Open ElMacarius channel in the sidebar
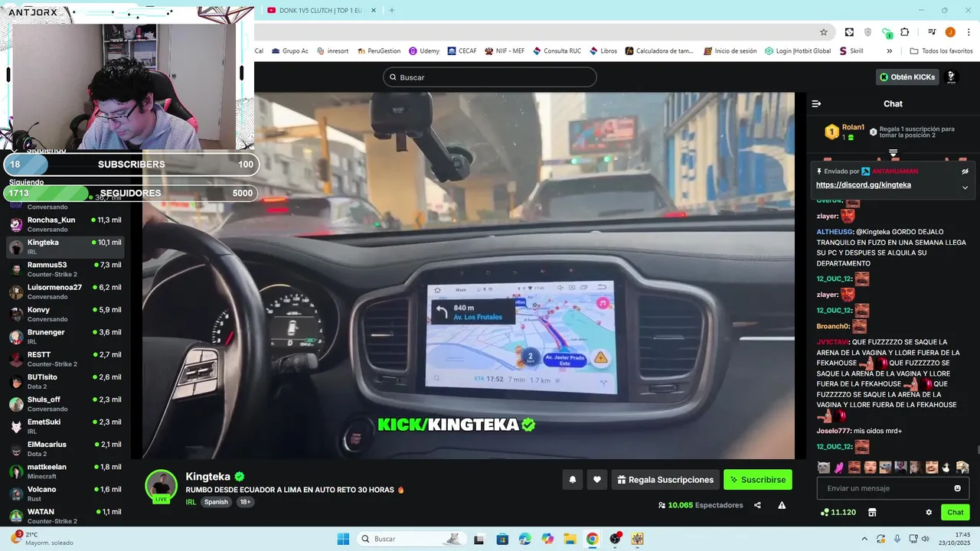The image size is (980, 551). 65,448
